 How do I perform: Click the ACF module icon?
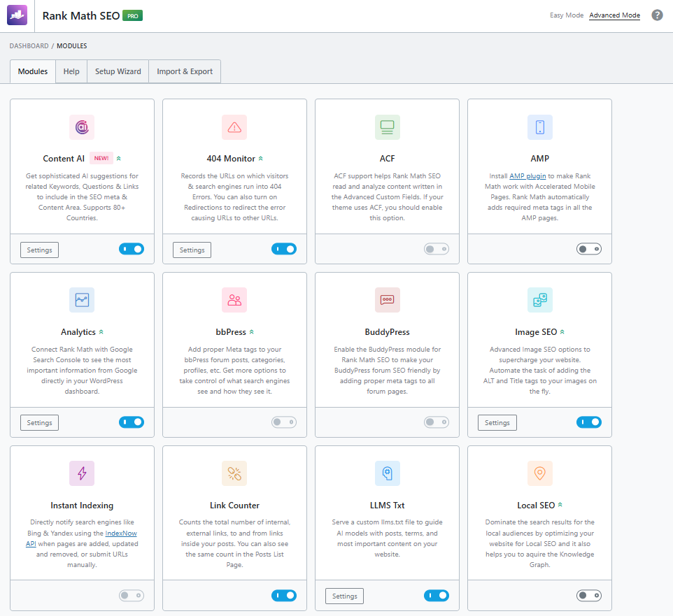point(387,127)
